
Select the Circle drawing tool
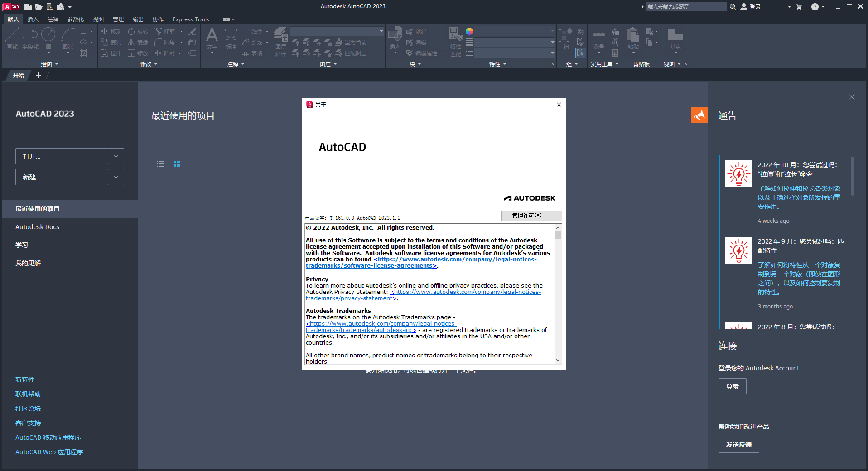pyautogui.click(x=48, y=37)
